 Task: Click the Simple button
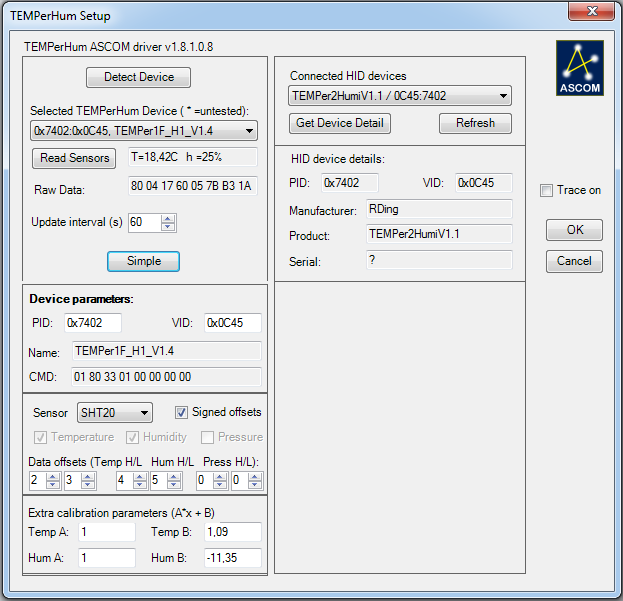143,261
